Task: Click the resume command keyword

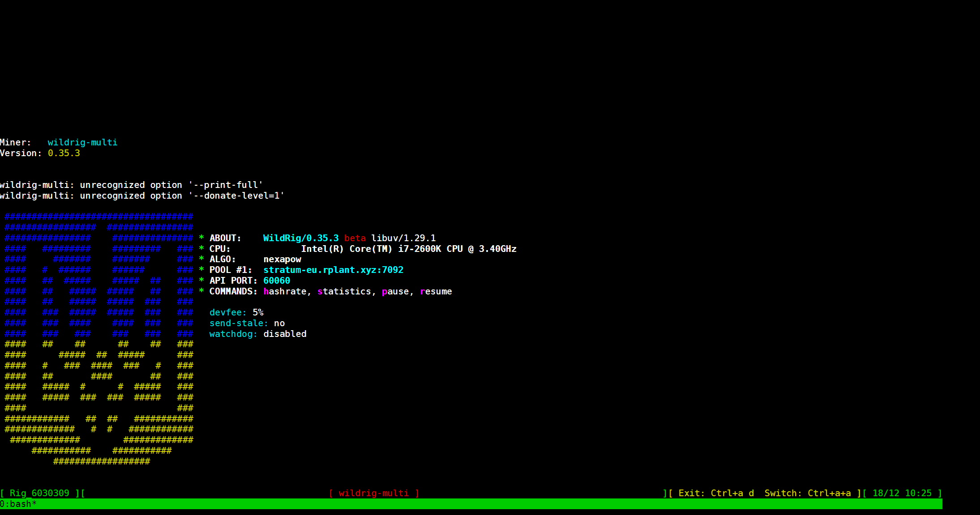Action: click(436, 291)
